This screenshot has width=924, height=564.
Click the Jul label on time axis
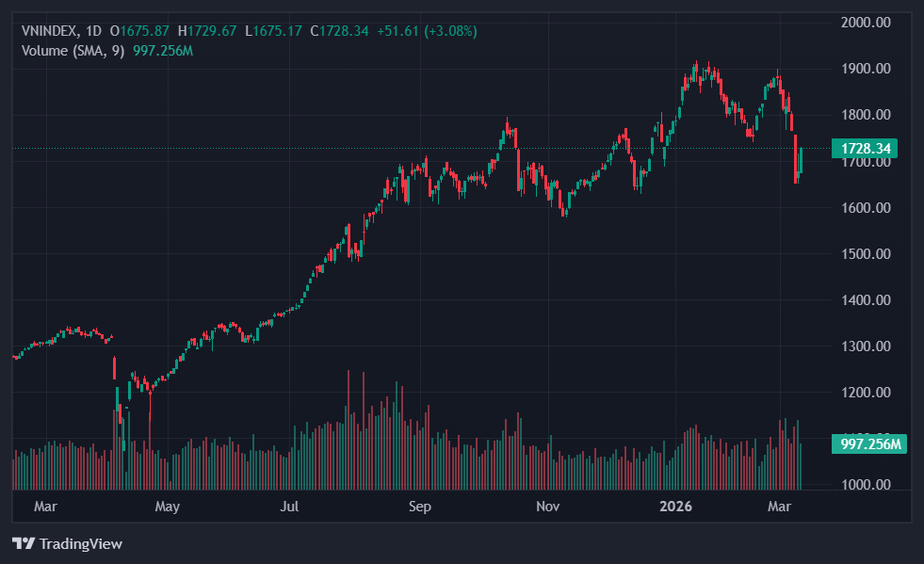(289, 507)
